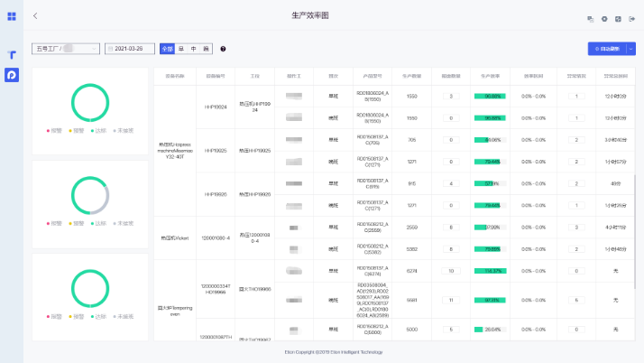This screenshot has width=644, height=363.
Task: Open the settings gear icon
Action: click(x=604, y=19)
